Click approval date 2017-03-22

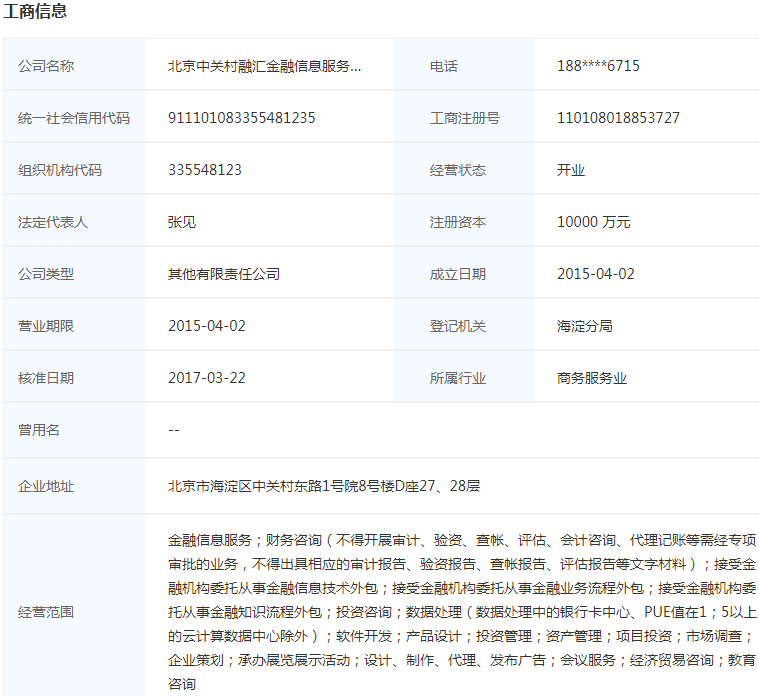pyautogui.click(x=207, y=378)
